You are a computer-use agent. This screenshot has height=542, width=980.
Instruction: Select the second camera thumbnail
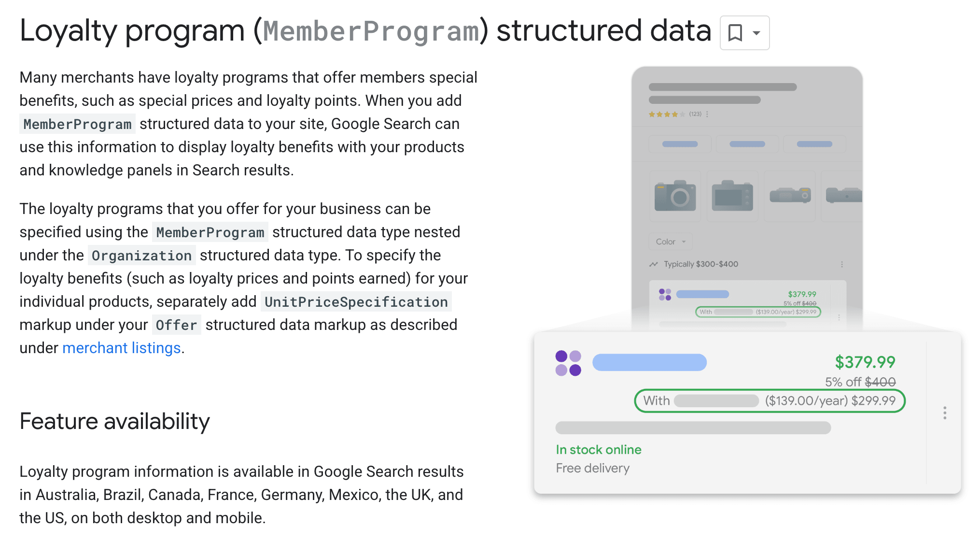pos(732,196)
